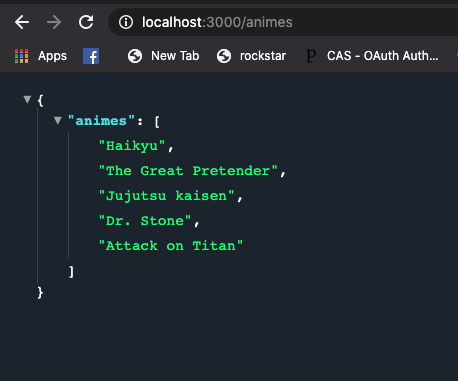Open the CAS - OAuth Auth bookmark
Image resolution: width=458 pixels, height=381 pixels.
coord(382,56)
